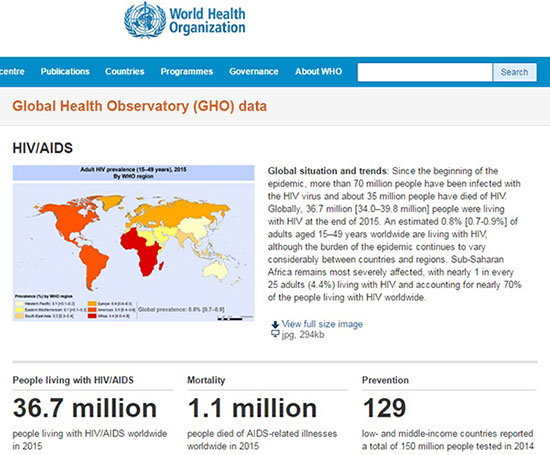Click the pale Western Pacific legend swatch
The image size is (550, 455).
tap(19, 303)
